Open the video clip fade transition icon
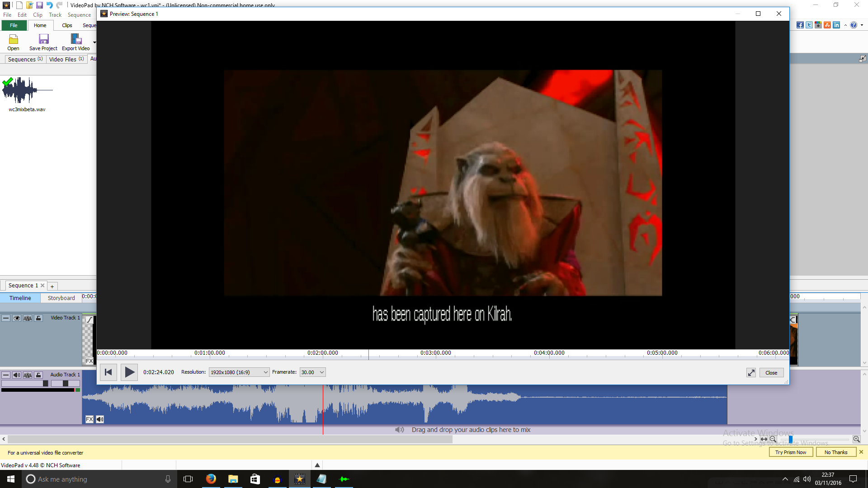The image size is (868, 488). (90, 320)
